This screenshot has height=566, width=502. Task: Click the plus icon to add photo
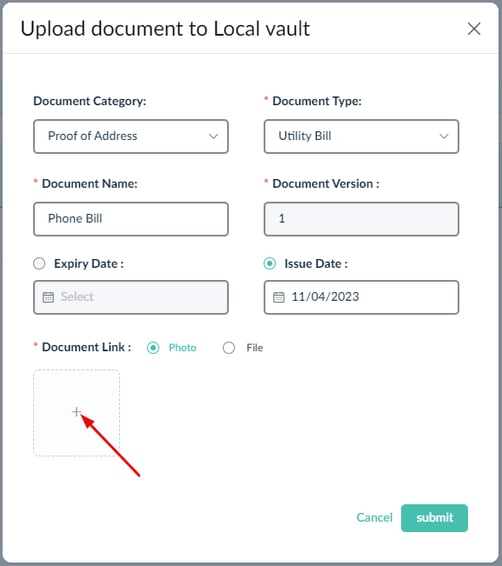pyautogui.click(x=77, y=412)
